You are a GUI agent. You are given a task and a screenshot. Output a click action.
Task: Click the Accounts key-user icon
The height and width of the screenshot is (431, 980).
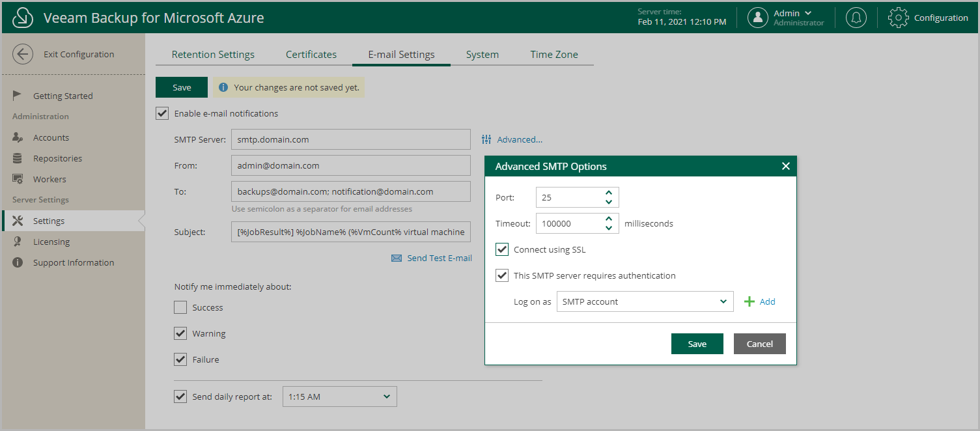pyautogui.click(x=18, y=137)
